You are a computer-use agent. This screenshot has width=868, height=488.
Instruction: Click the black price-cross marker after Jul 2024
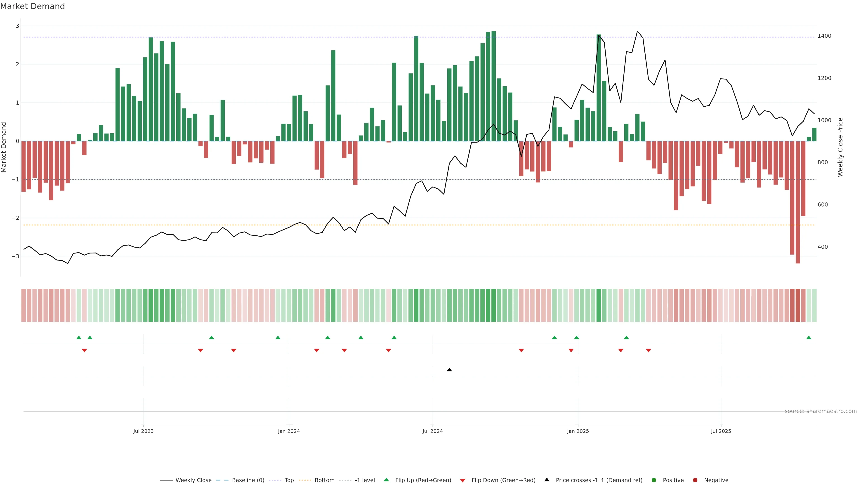[x=449, y=370]
